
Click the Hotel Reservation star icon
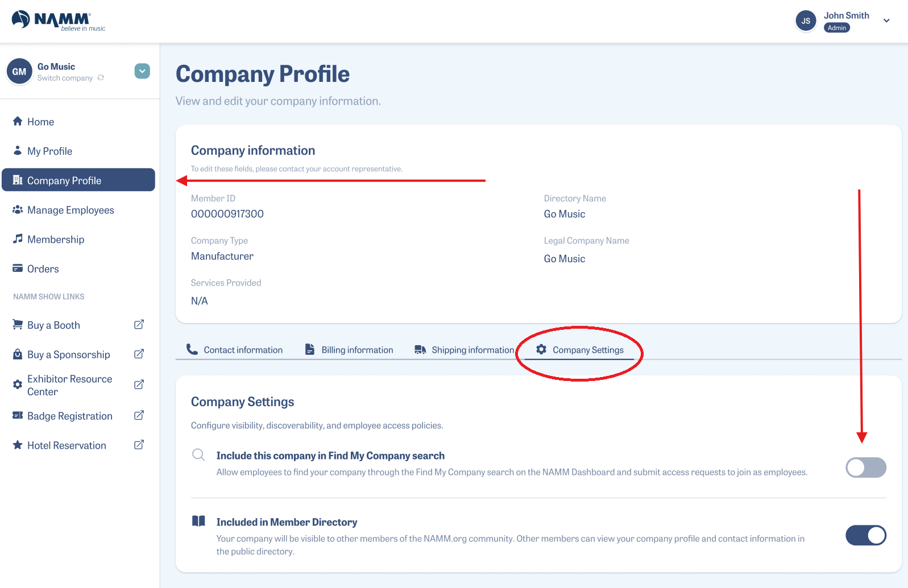click(x=18, y=445)
